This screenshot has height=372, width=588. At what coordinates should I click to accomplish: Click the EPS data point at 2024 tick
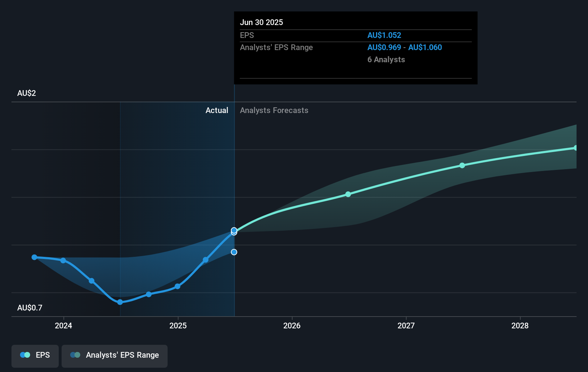click(63, 260)
